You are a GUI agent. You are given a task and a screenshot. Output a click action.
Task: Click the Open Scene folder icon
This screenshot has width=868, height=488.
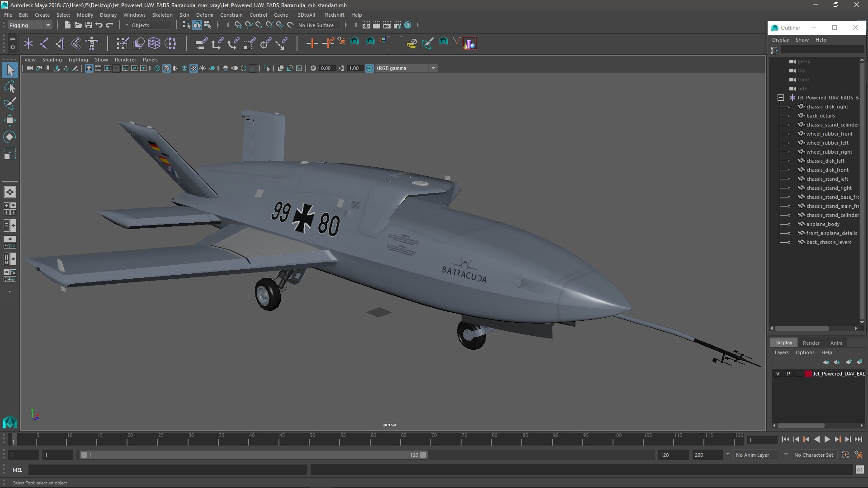click(x=78, y=25)
